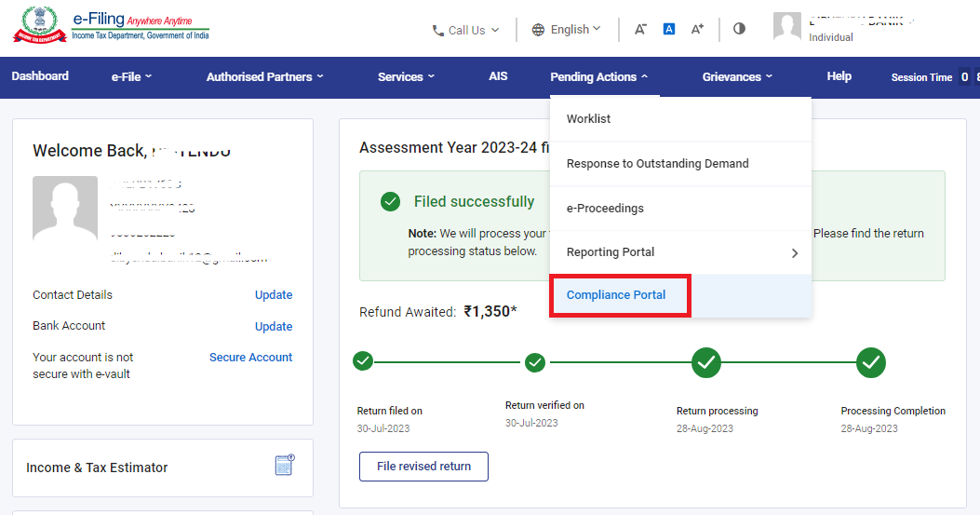Reset to default font size icon

[668, 30]
